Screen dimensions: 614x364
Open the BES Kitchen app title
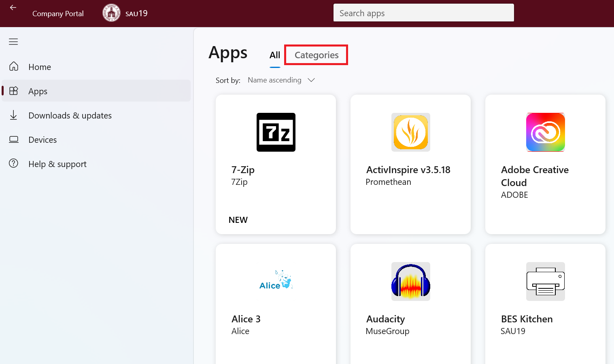[x=527, y=319]
